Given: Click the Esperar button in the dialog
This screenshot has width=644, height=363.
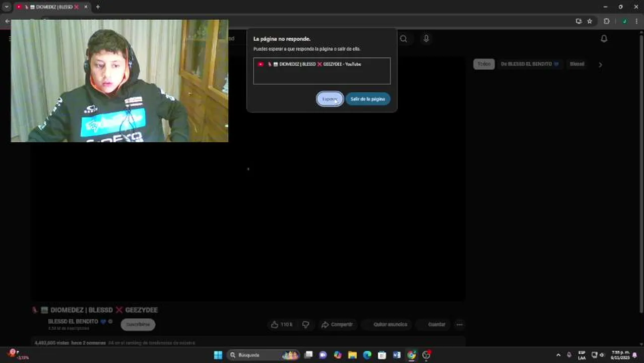Looking at the screenshot, I should pyautogui.click(x=330, y=99).
